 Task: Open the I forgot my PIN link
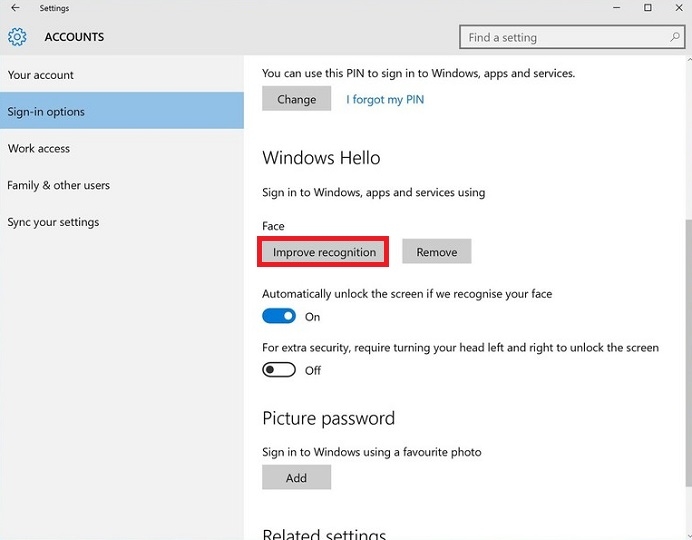pyautogui.click(x=385, y=99)
